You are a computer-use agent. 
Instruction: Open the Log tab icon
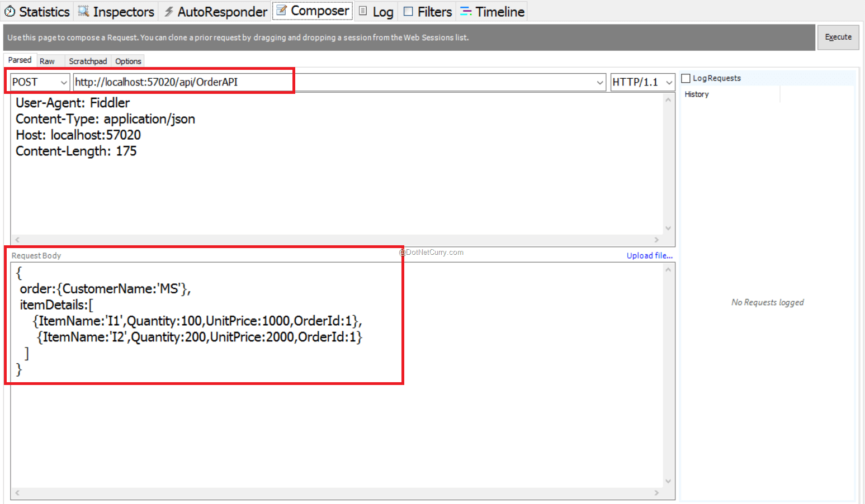(363, 11)
